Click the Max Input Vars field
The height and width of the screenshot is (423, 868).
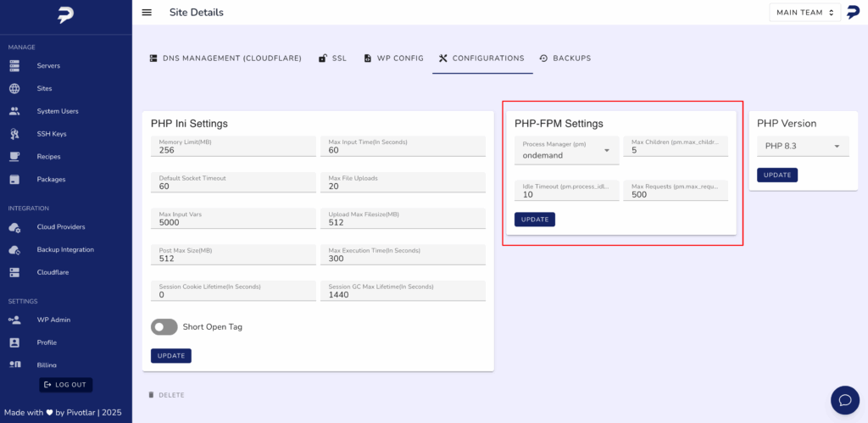pyautogui.click(x=233, y=218)
